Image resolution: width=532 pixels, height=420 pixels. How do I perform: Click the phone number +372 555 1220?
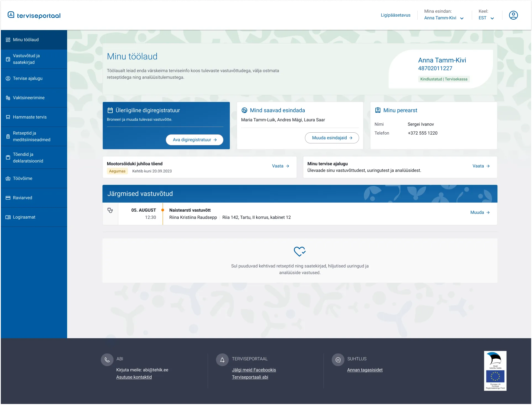click(x=423, y=133)
